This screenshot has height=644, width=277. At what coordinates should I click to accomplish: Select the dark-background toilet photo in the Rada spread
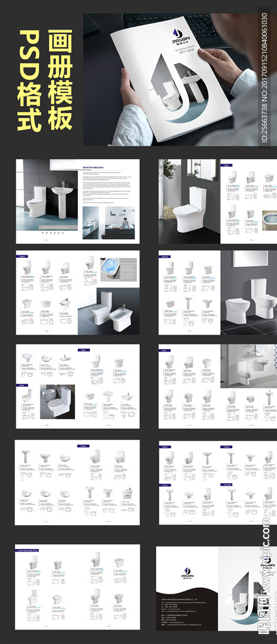57,402
